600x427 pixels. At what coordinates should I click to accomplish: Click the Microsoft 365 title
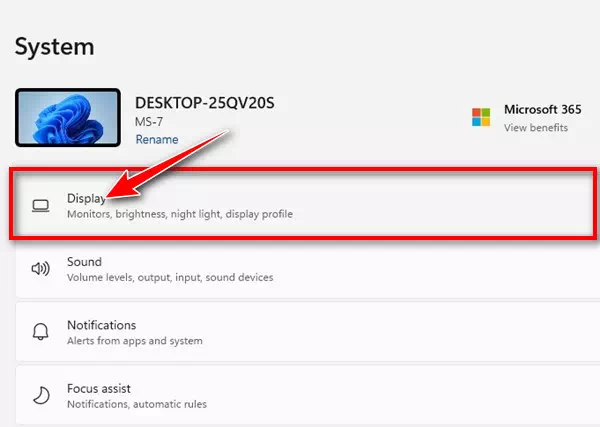pos(543,109)
